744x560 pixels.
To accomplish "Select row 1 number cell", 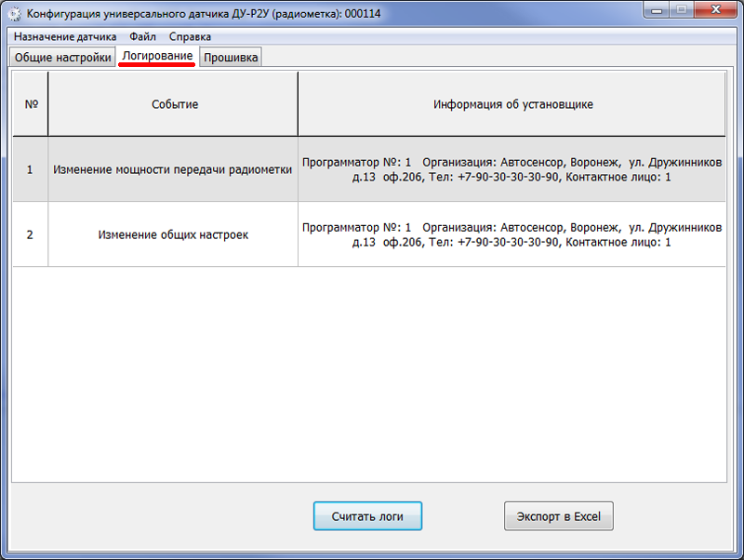I will (31, 169).
